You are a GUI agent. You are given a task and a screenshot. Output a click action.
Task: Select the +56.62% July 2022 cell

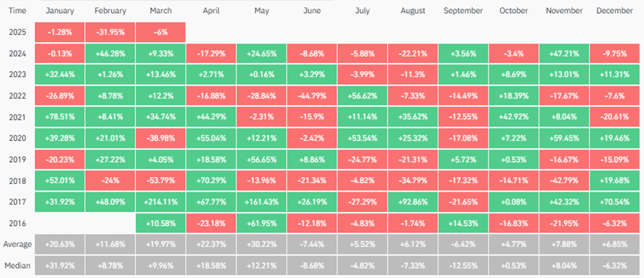click(x=362, y=96)
